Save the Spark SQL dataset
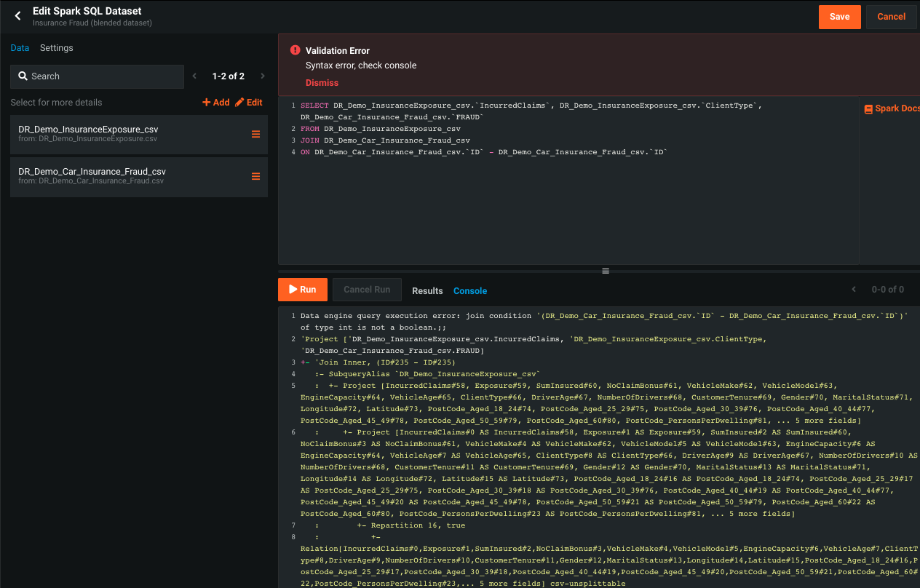 (839, 17)
